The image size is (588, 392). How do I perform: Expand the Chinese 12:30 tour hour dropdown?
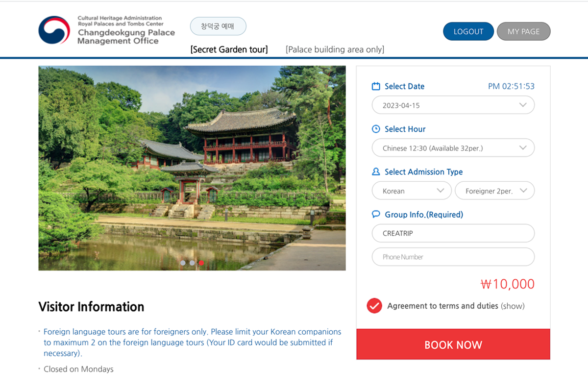pos(453,148)
